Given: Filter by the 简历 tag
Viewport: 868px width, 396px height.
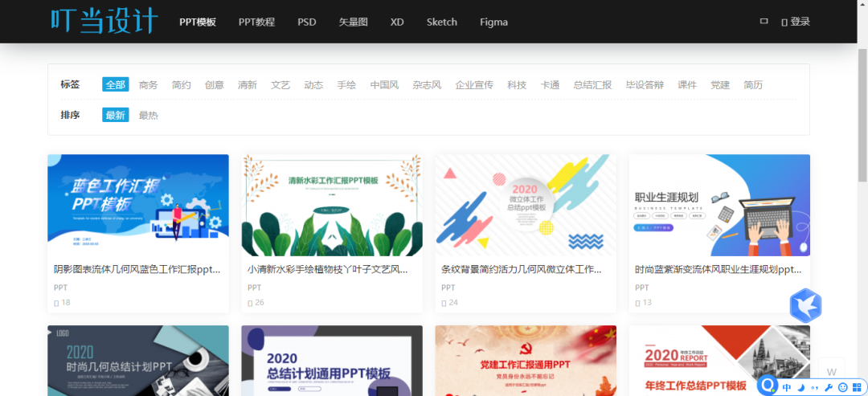Looking at the screenshot, I should tap(753, 84).
